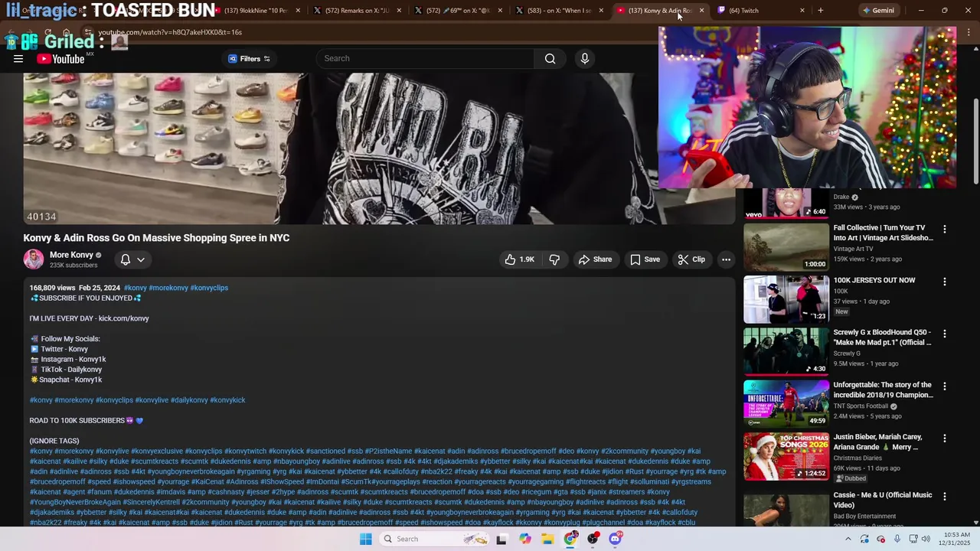Viewport: 980px width, 551px height.
Task: Dislike the video with the thumbs-down icon
Action: [554, 259]
